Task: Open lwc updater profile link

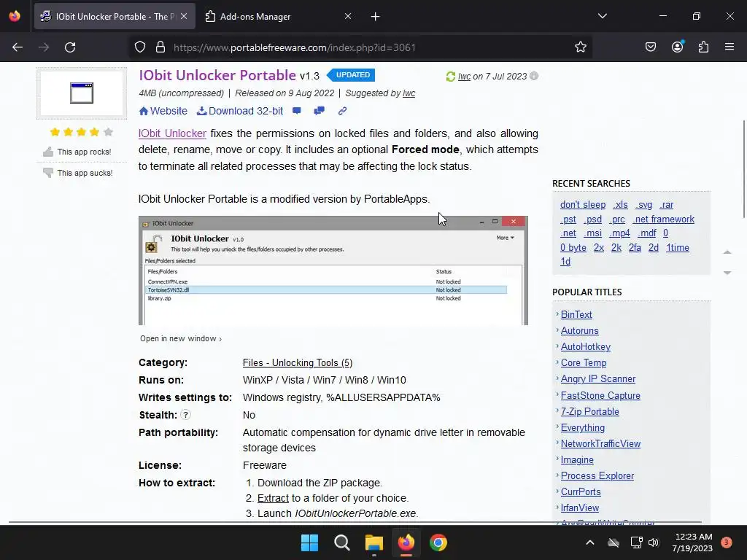Action: [464, 76]
